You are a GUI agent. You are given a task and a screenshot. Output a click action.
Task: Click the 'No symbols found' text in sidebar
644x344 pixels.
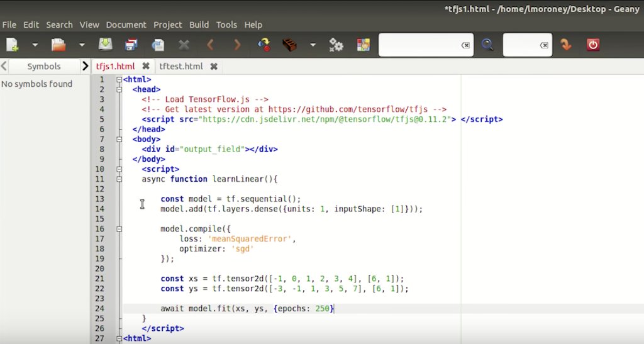(x=36, y=84)
